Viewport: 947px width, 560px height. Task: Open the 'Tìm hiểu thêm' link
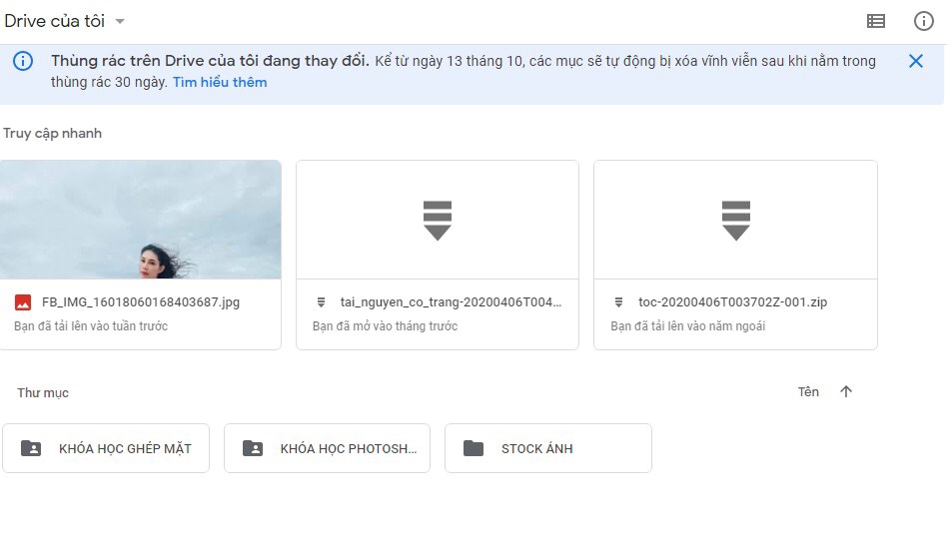tap(220, 82)
